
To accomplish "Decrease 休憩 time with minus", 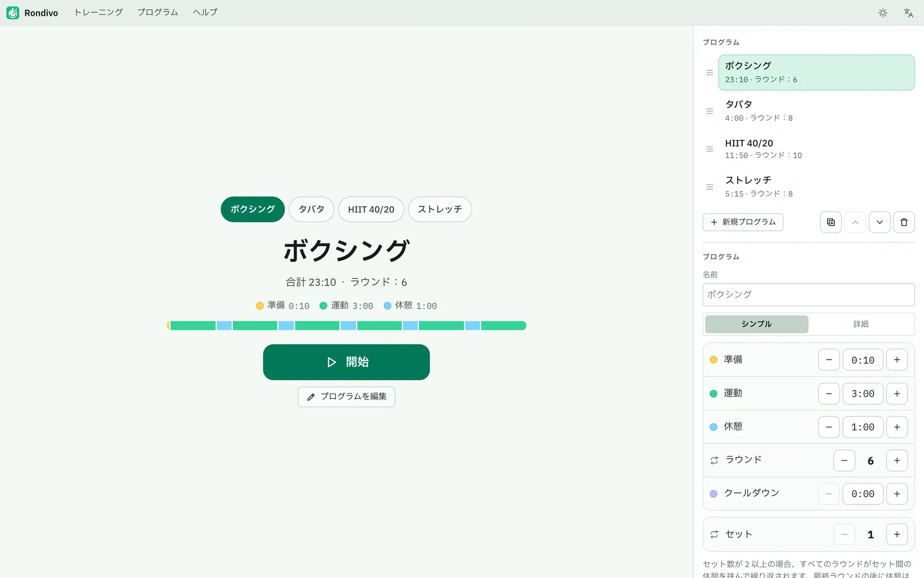I will point(829,427).
